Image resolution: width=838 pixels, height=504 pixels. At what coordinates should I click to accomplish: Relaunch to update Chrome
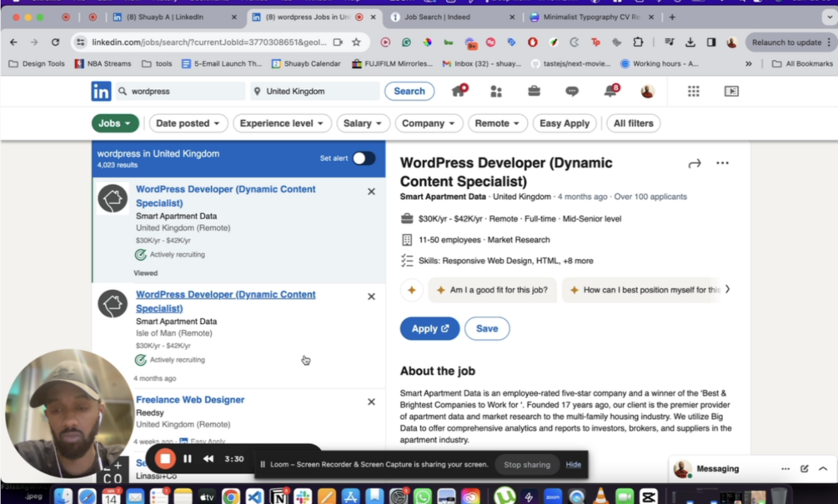(x=791, y=42)
